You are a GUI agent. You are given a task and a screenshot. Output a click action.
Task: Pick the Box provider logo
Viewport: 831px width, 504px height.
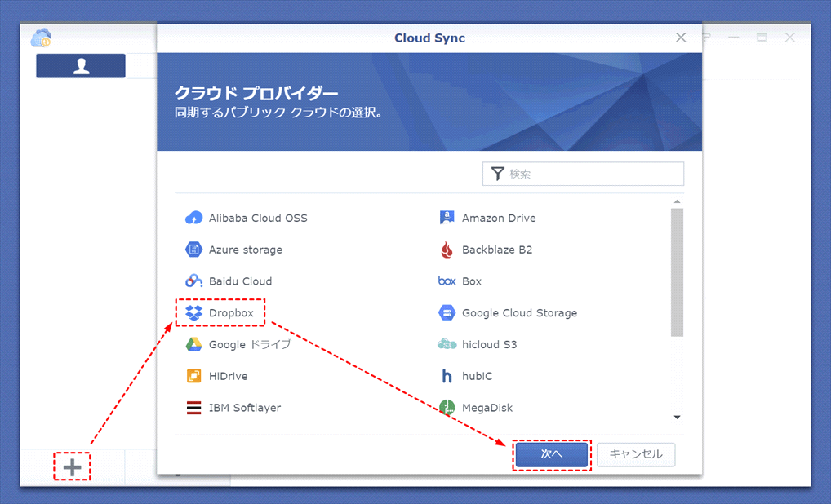pos(447,281)
